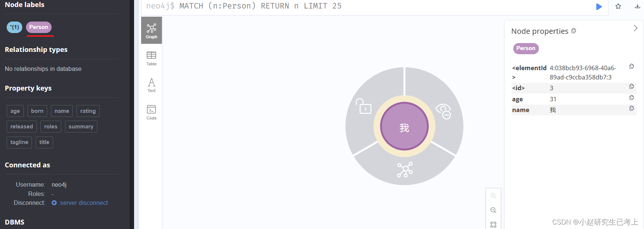The image size is (644, 229).
Task: Click the :server disconnect link
Action: (x=84, y=203)
